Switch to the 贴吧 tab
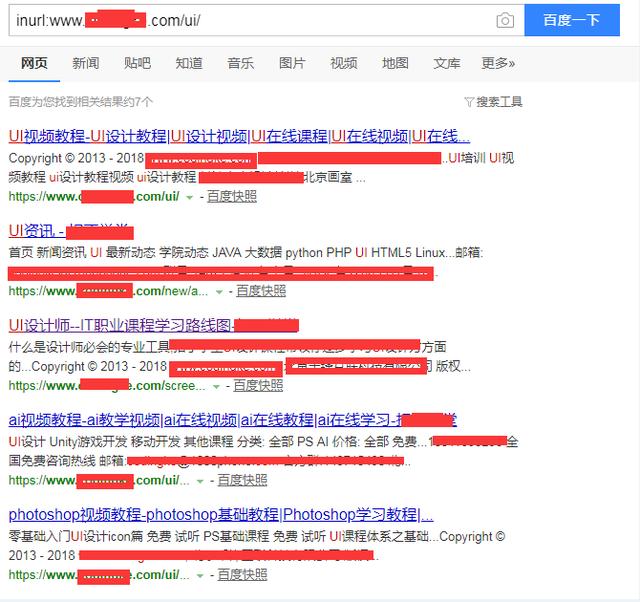The width and height of the screenshot is (640, 602). (x=138, y=63)
